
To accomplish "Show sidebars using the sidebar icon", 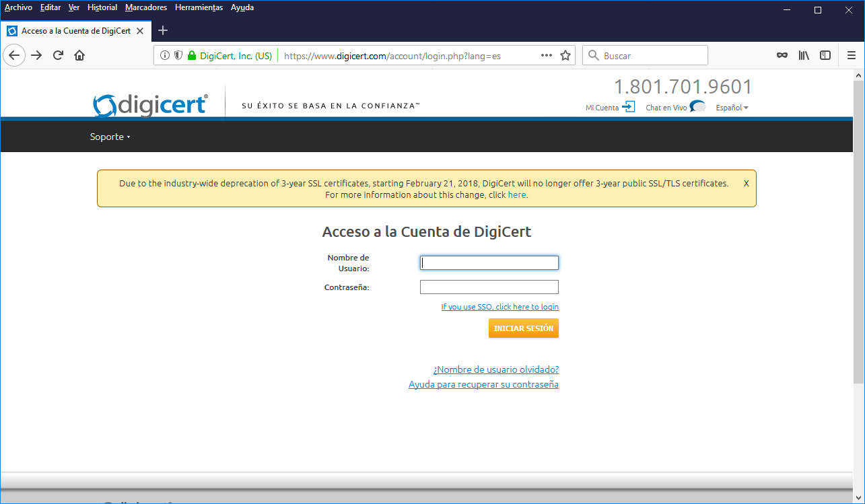I will (825, 56).
